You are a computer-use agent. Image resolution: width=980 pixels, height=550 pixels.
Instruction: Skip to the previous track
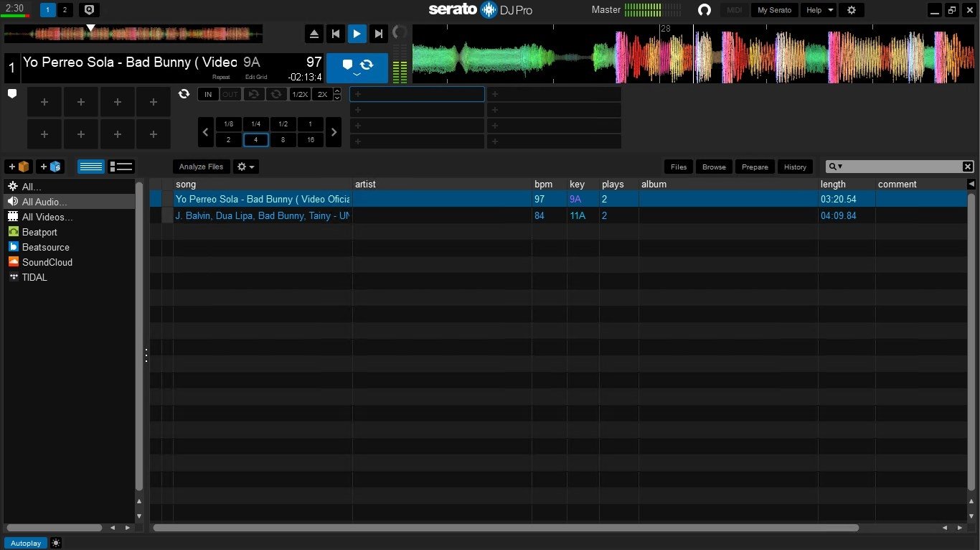tap(335, 33)
